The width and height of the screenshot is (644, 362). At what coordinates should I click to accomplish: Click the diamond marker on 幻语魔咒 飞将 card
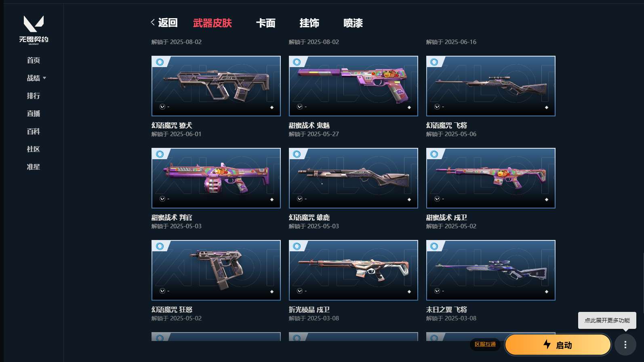coord(547,107)
